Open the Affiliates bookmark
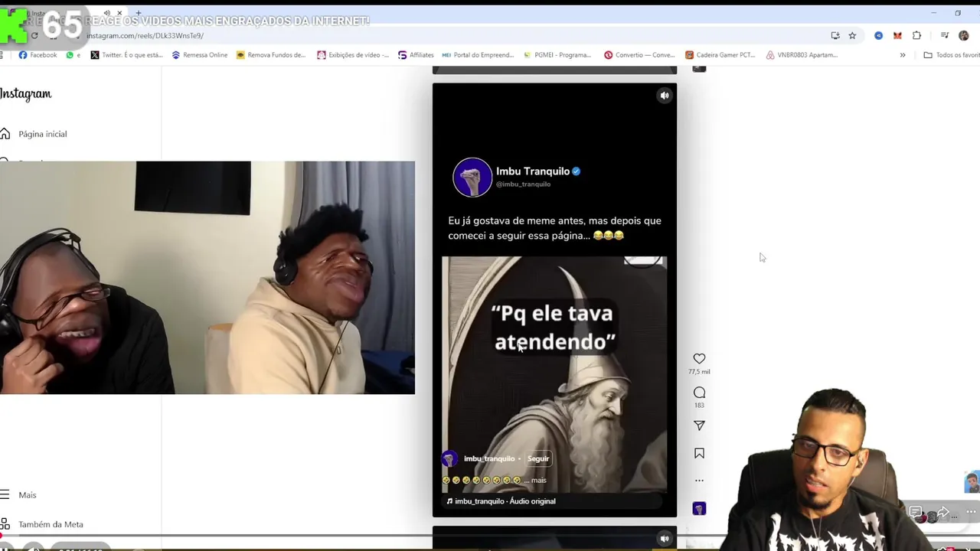 416,55
